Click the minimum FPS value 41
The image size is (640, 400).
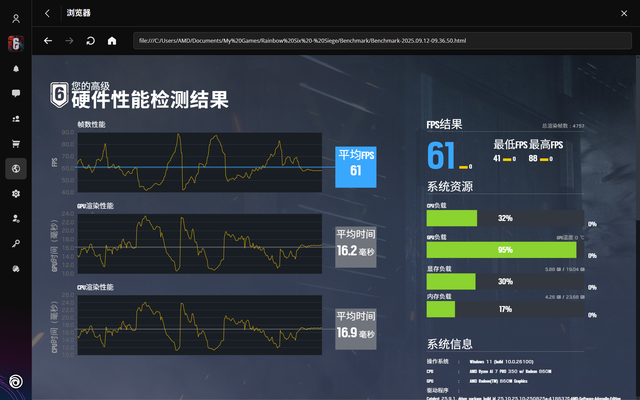497,158
